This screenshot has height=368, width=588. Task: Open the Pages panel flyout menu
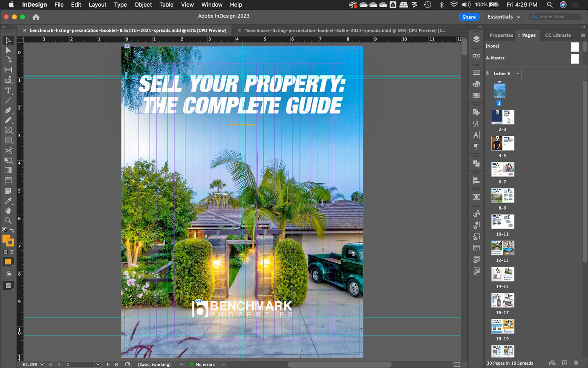[x=583, y=35]
